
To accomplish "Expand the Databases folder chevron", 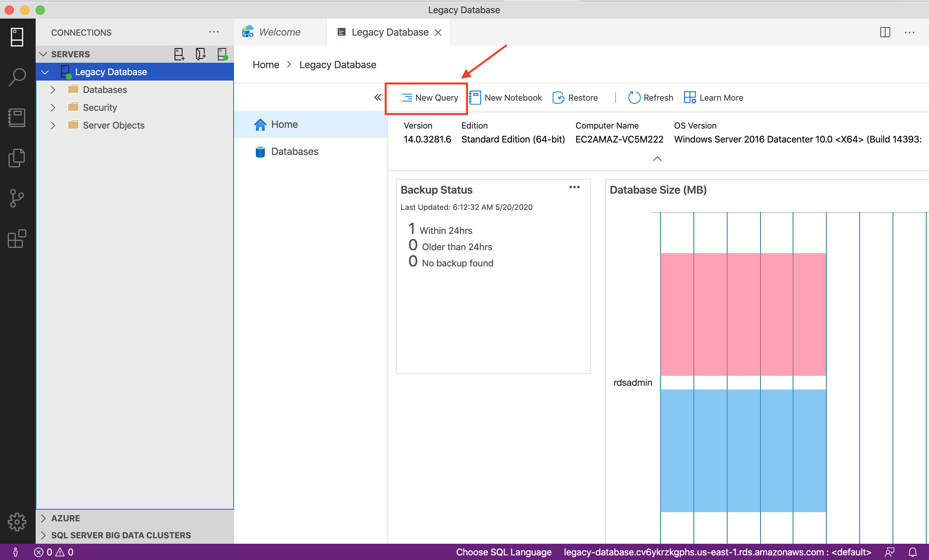I will (53, 90).
